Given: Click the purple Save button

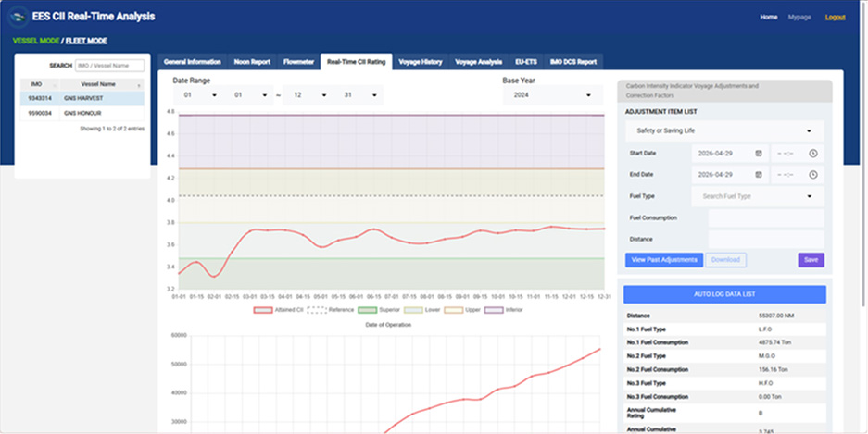Looking at the screenshot, I should (811, 260).
